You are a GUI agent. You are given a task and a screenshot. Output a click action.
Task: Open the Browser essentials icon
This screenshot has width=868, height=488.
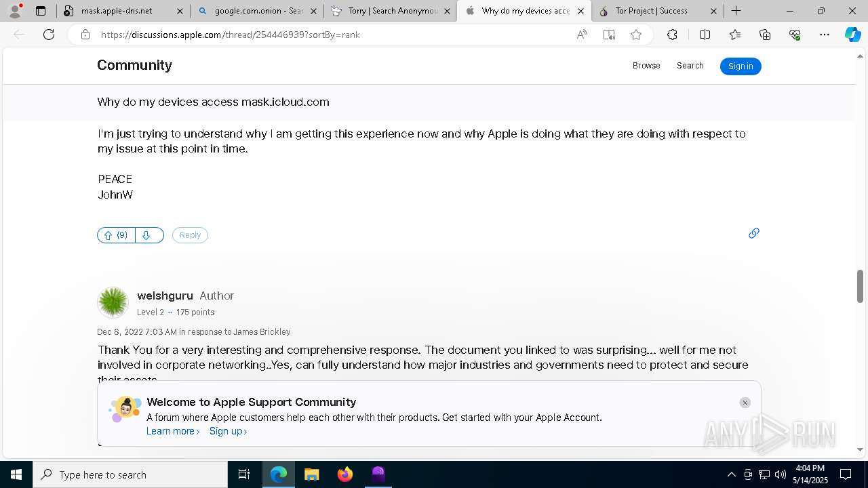click(x=795, y=35)
